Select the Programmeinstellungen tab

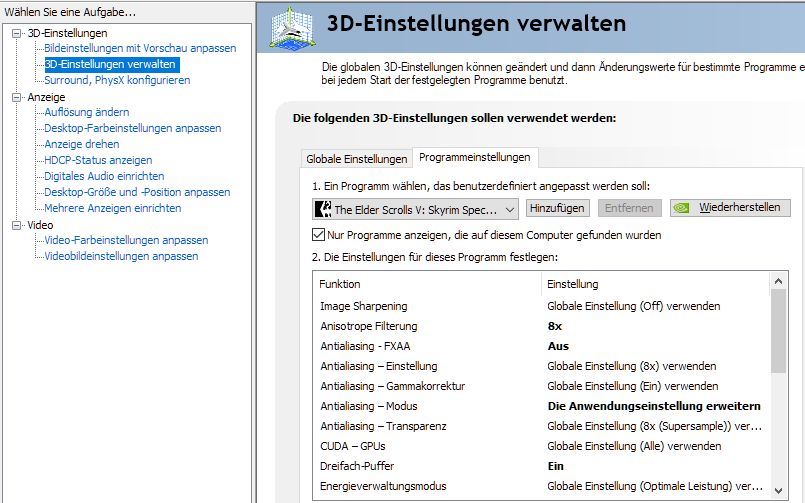point(475,158)
